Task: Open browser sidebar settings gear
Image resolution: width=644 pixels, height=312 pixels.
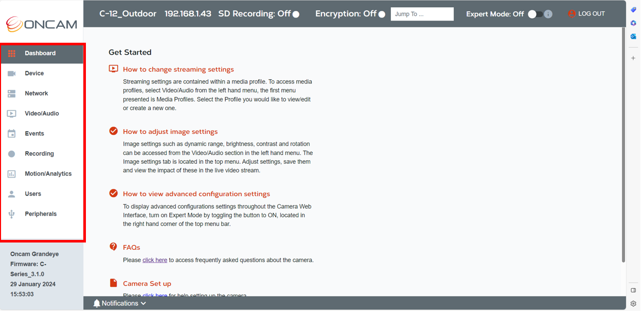Action: click(x=633, y=304)
